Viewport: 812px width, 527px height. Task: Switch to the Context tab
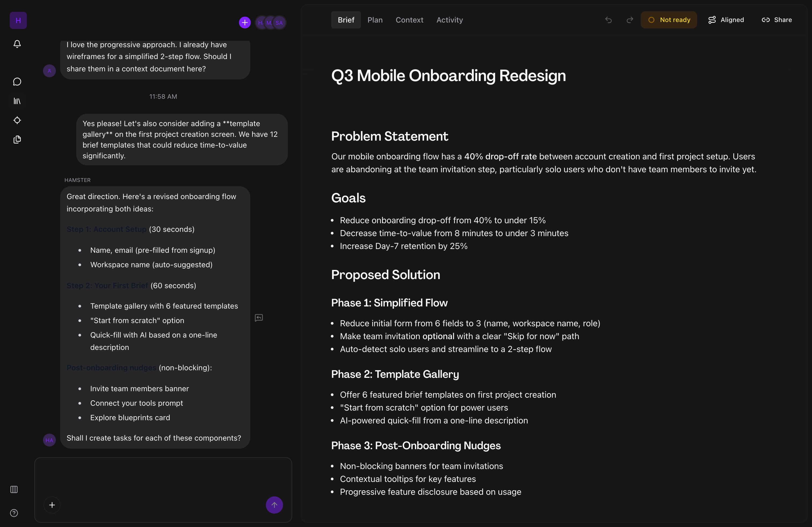[409, 20]
